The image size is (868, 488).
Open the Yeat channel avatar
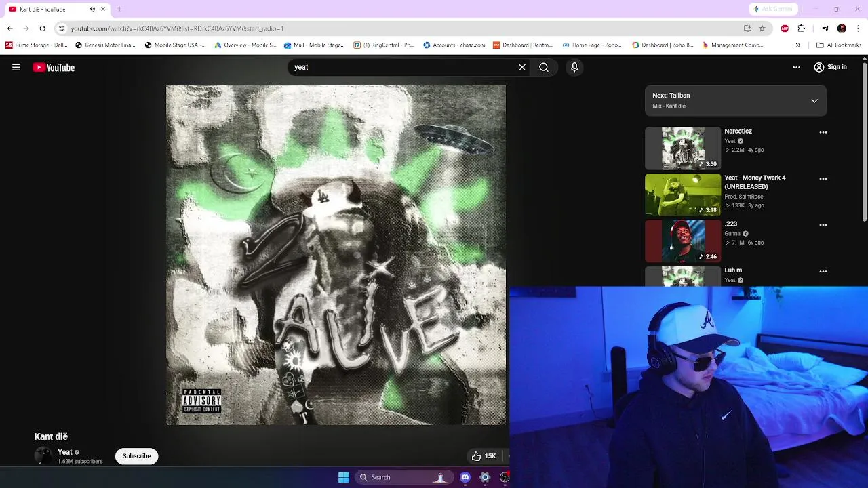43,455
